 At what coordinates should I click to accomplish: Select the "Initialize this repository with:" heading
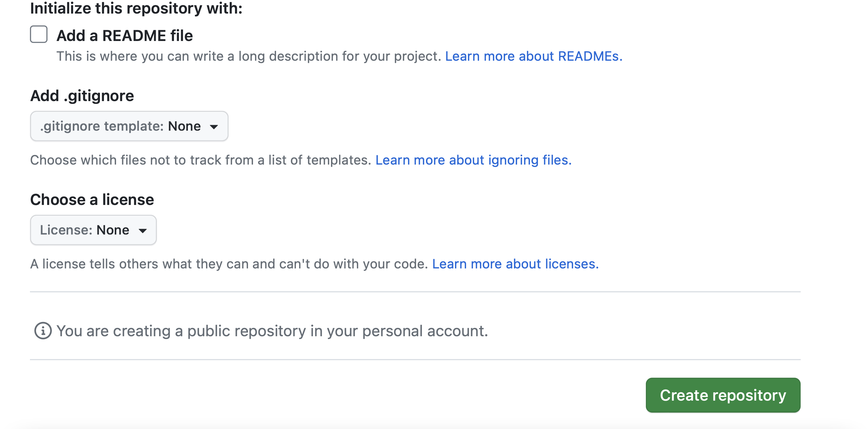(136, 8)
